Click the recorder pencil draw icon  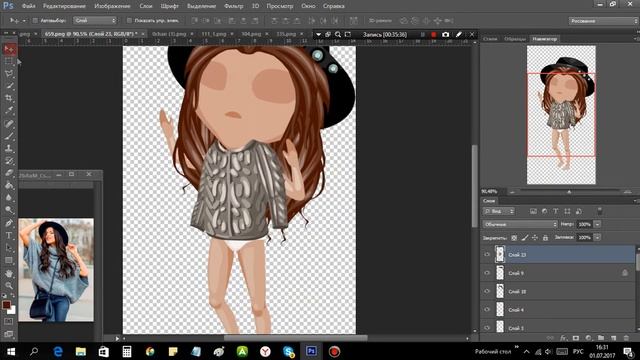459,35
